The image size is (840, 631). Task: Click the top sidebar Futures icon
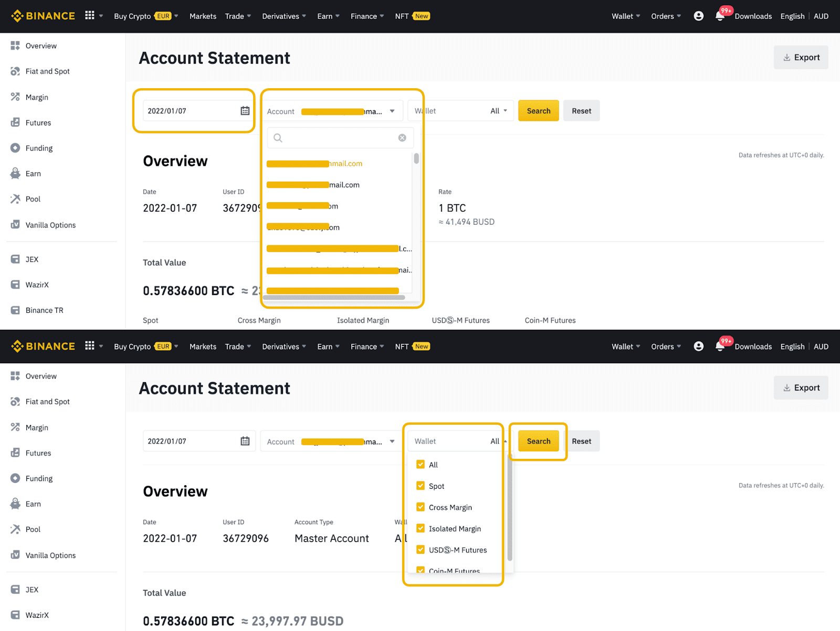[x=15, y=123]
